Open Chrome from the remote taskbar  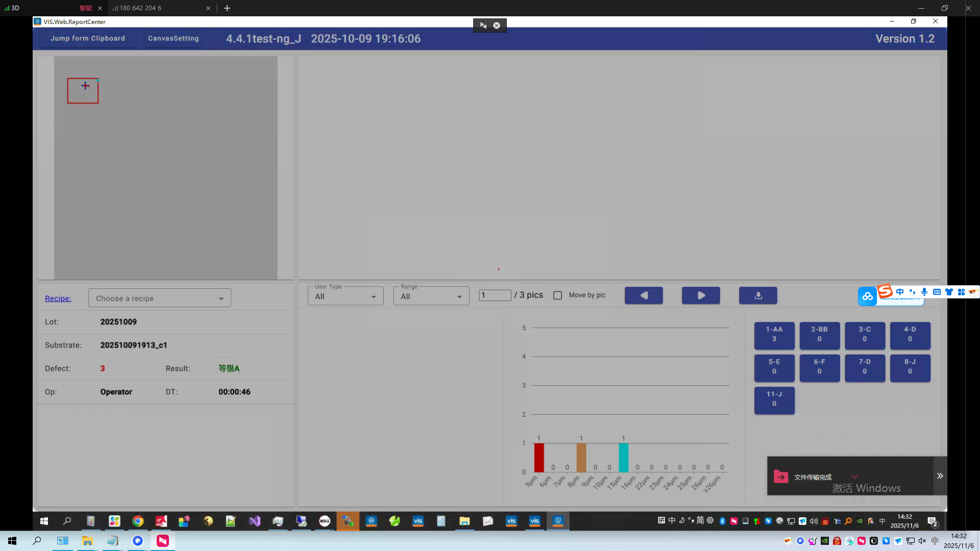(138, 521)
